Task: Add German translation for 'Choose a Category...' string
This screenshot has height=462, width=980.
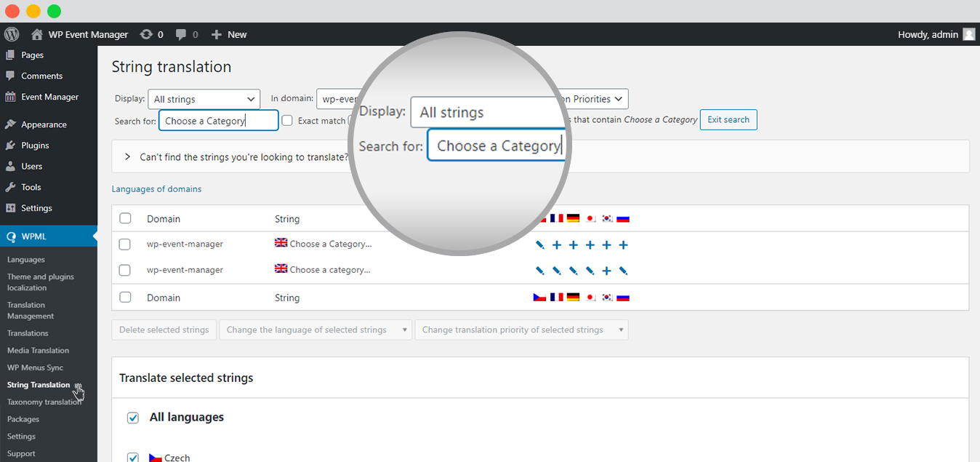Action: tap(574, 245)
